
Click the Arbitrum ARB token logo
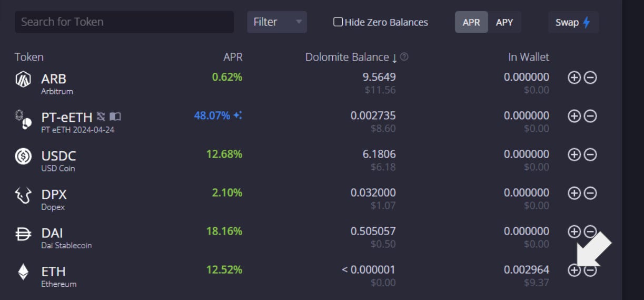click(23, 79)
